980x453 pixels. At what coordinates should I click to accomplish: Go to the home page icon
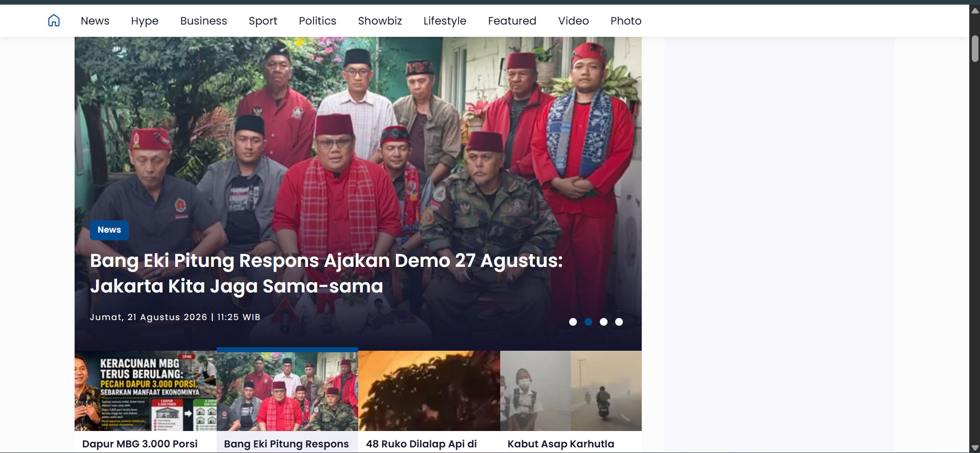[x=54, y=20]
